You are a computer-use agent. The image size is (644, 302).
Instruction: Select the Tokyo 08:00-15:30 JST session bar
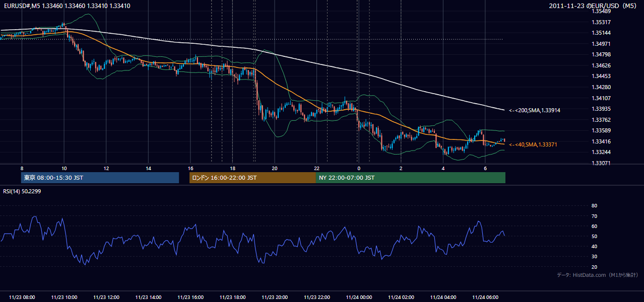coord(100,178)
